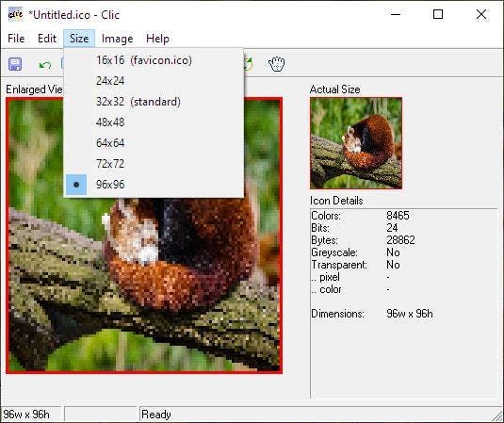The image size is (504, 423).
Task: Click the Actual Size preview thumbnail
Action: (x=356, y=143)
